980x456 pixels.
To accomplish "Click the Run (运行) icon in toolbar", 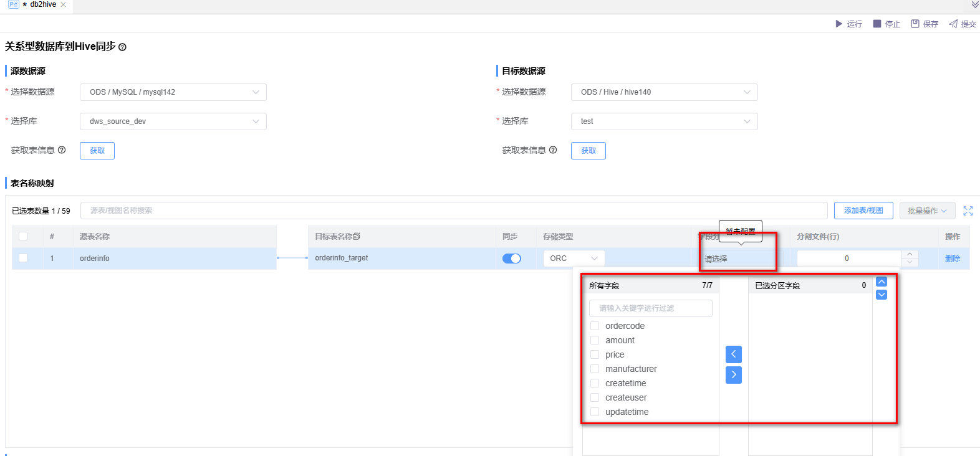I will [x=838, y=24].
